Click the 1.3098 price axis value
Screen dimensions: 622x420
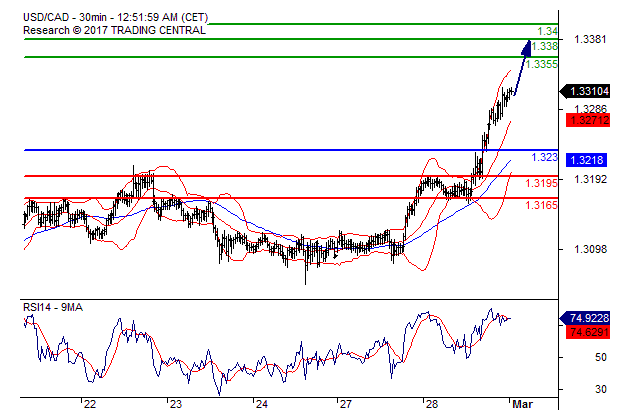point(590,249)
